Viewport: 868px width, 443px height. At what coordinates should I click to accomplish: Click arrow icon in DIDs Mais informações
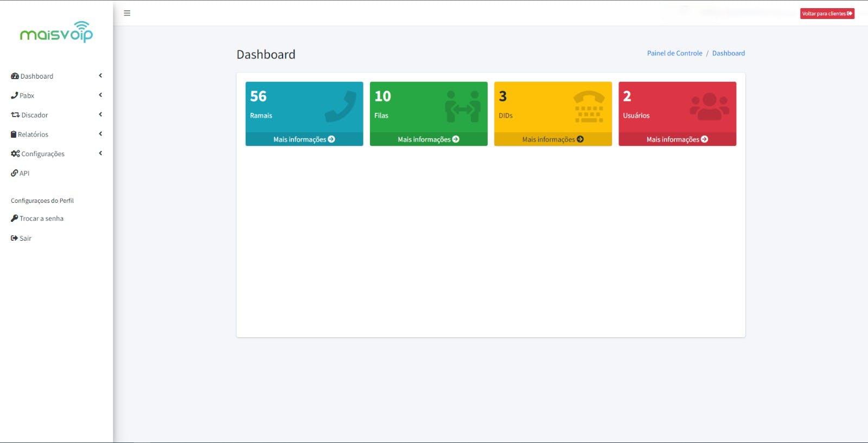[x=580, y=139]
